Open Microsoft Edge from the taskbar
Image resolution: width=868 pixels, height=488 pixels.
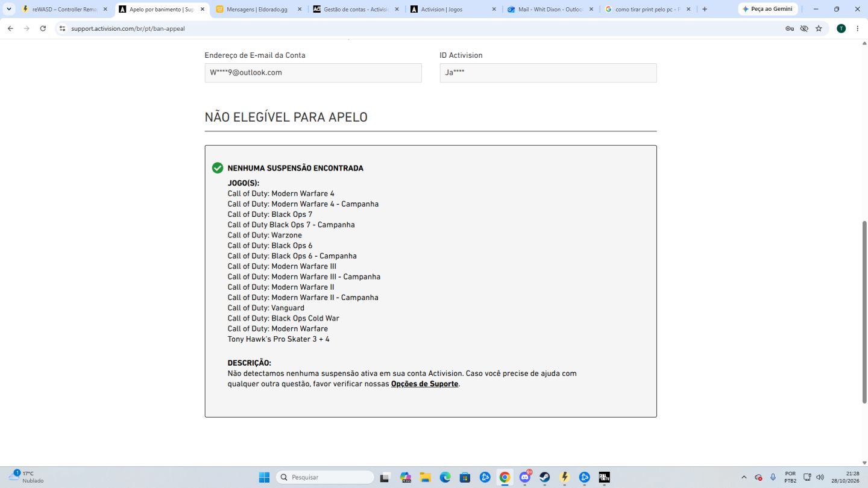[445, 477]
